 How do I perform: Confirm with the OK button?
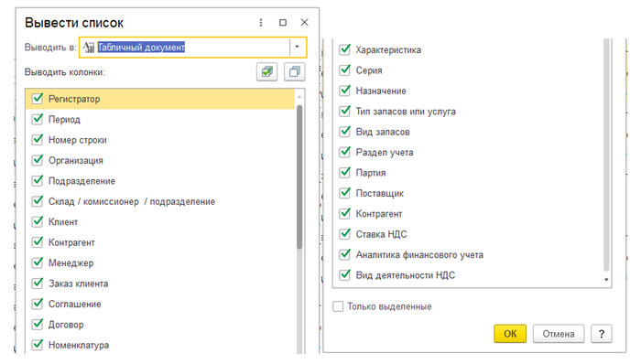coord(510,334)
